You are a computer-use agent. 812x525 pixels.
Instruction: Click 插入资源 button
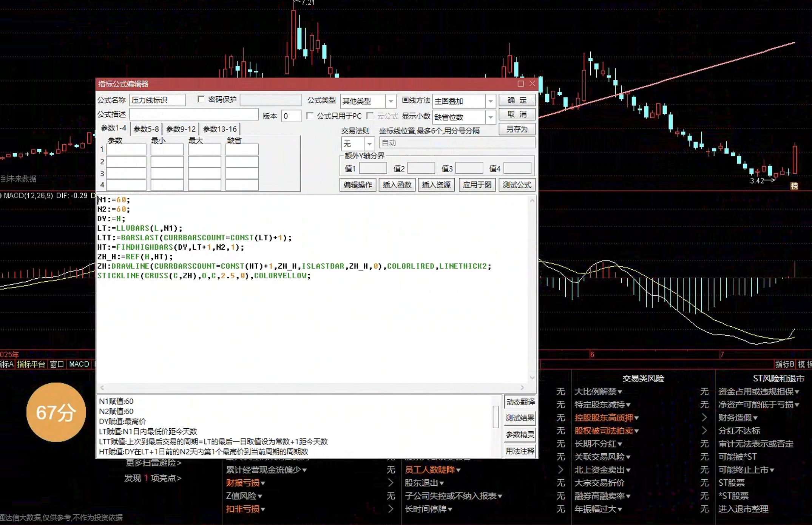point(436,185)
